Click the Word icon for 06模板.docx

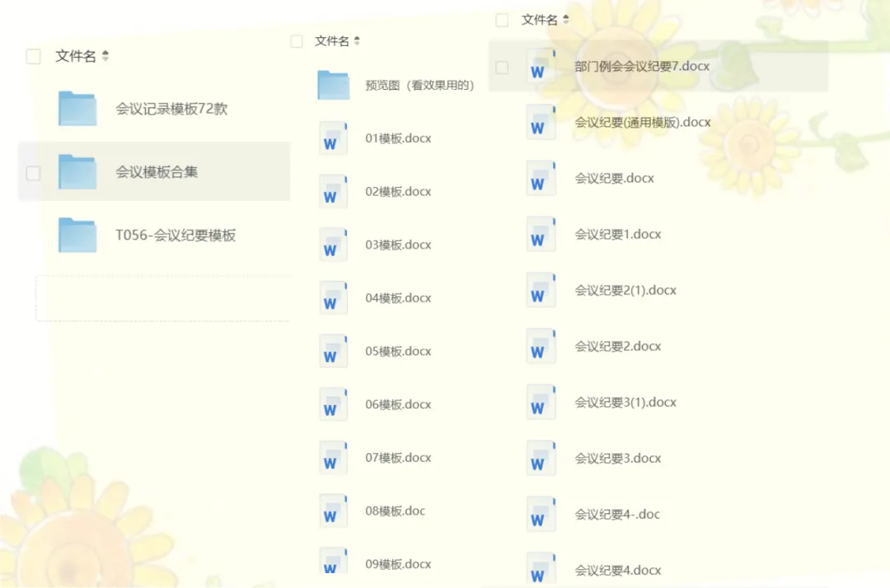pyautogui.click(x=333, y=405)
